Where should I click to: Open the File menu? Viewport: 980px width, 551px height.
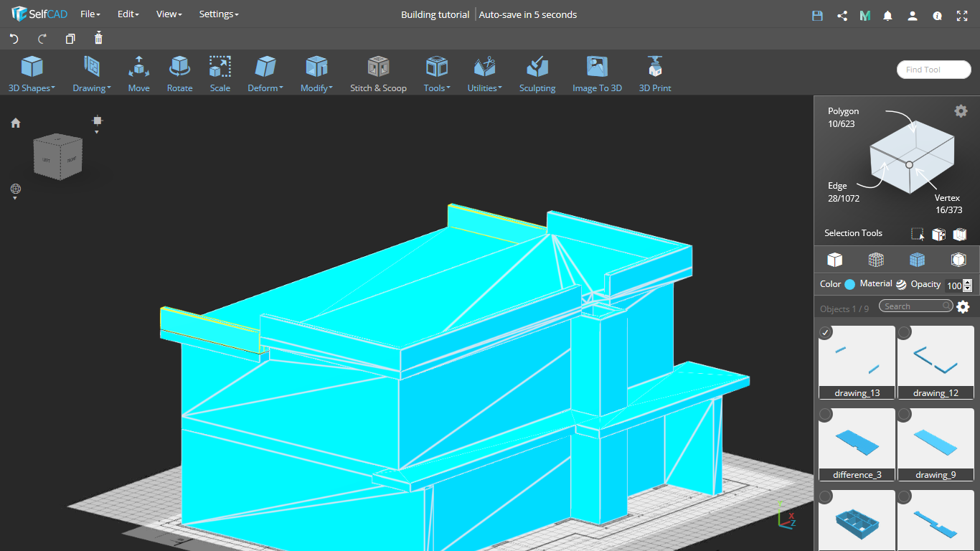pyautogui.click(x=90, y=14)
